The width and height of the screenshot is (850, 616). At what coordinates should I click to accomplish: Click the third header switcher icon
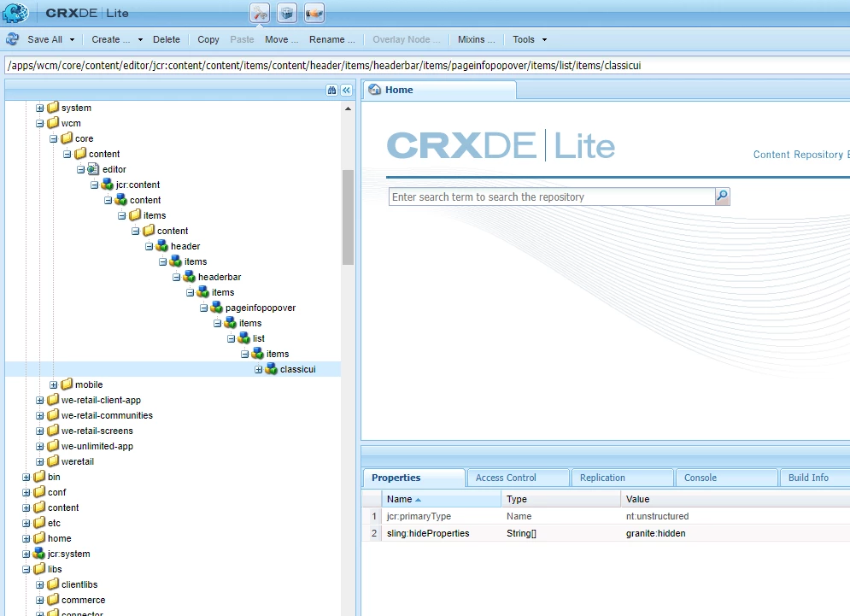(x=314, y=13)
